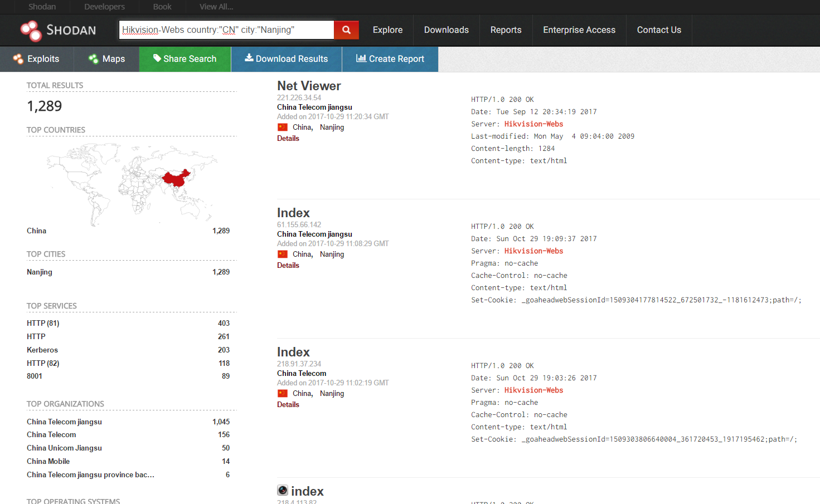Filter by Kerberos service
Viewport: 820px width, 504px height.
click(42, 350)
